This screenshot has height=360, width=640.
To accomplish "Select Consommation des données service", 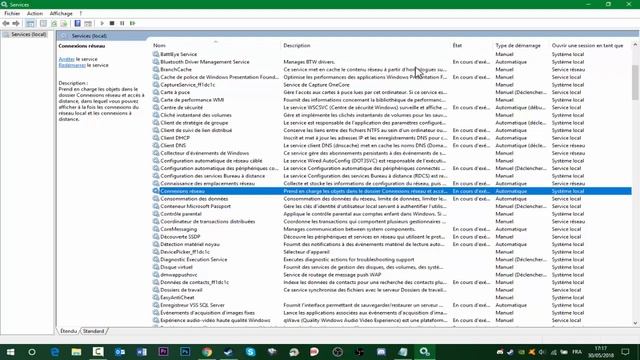I will [x=392, y=199].
